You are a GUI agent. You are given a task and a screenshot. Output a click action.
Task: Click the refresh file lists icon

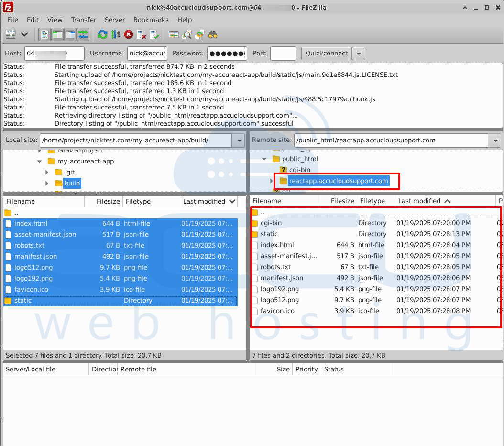click(x=102, y=34)
